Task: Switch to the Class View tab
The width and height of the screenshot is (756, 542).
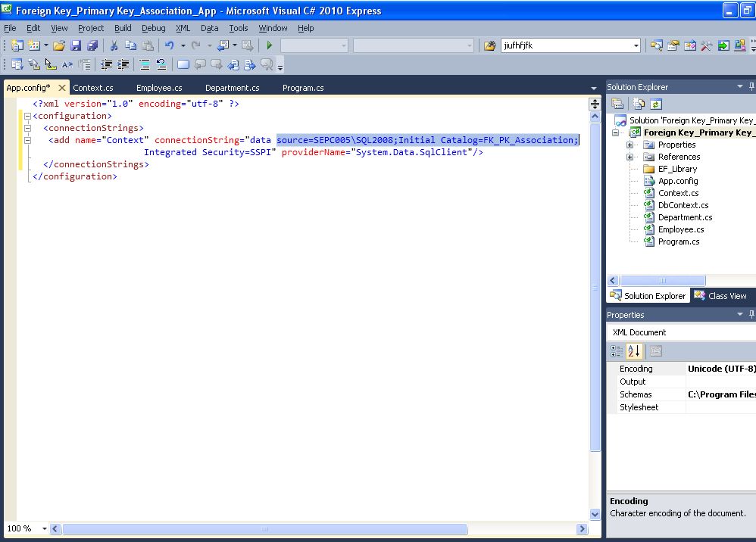Action: (x=720, y=296)
